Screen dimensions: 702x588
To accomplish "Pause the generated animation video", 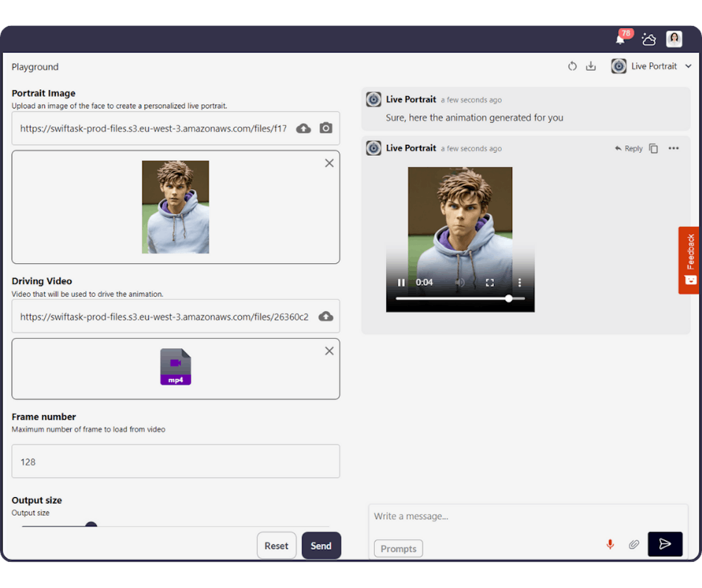I will click(x=401, y=283).
